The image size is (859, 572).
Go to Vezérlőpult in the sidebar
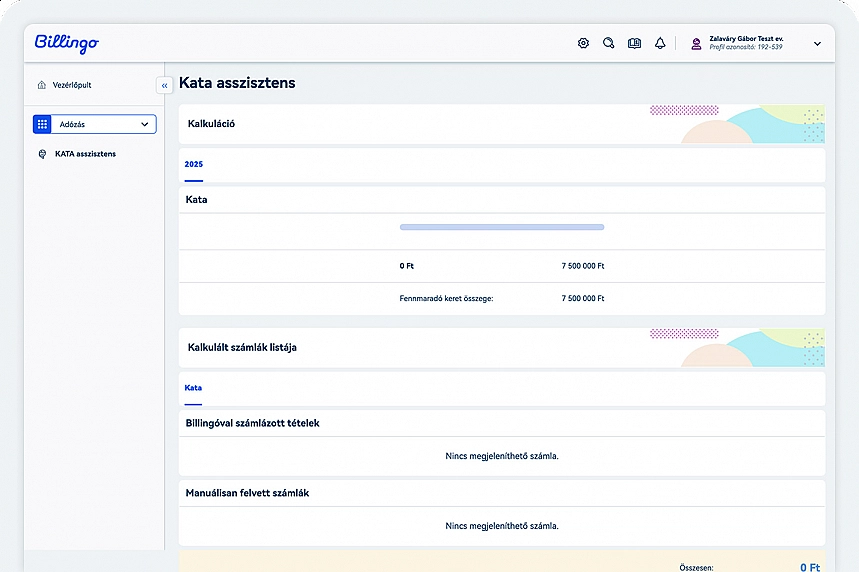click(x=72, y=85)
